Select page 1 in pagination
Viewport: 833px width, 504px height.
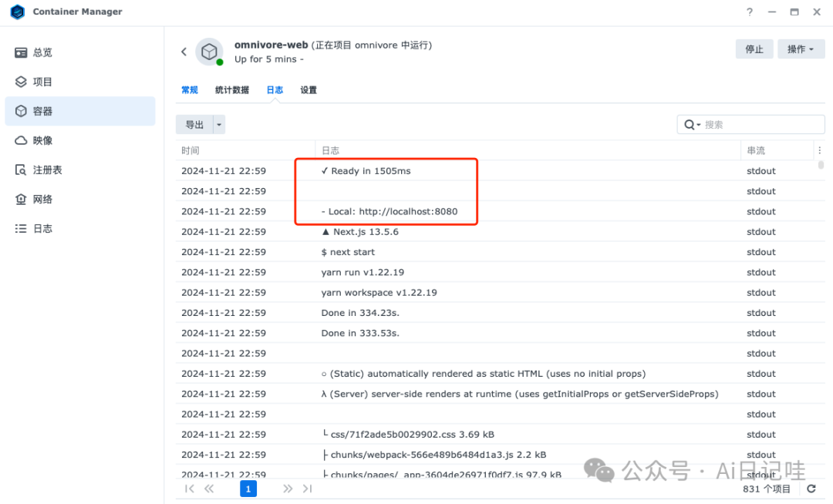[248, 489]
